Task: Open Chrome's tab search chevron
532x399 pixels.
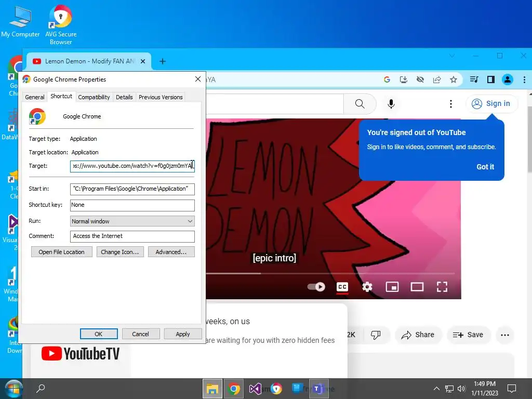Action: (x=451, y=55)
